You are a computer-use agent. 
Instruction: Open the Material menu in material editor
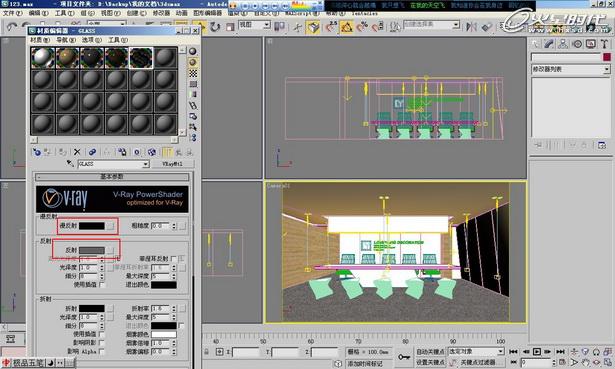point(40,40)
